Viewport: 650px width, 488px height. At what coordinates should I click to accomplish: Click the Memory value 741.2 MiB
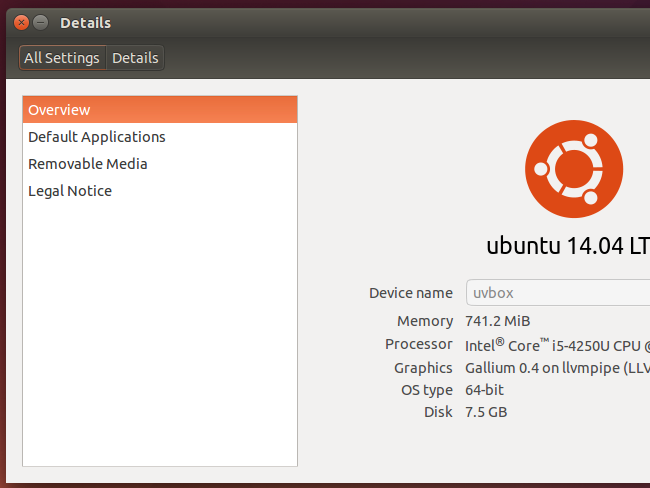tap(497, 321)
